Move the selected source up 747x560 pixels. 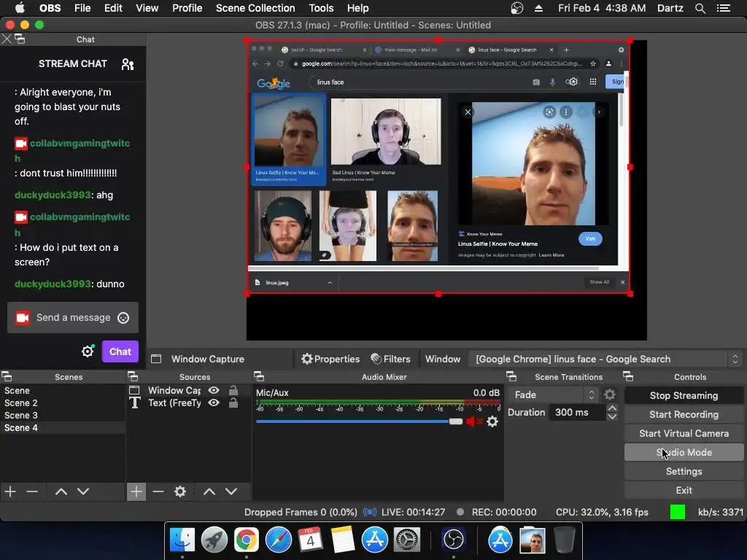click(x=209, y=491)
